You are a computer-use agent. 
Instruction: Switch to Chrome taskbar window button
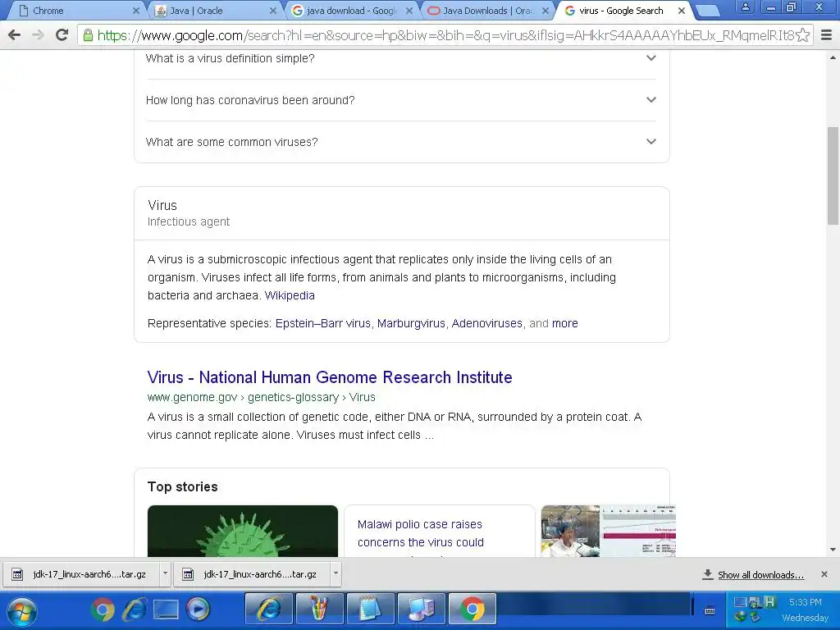(x=472, y=609)
